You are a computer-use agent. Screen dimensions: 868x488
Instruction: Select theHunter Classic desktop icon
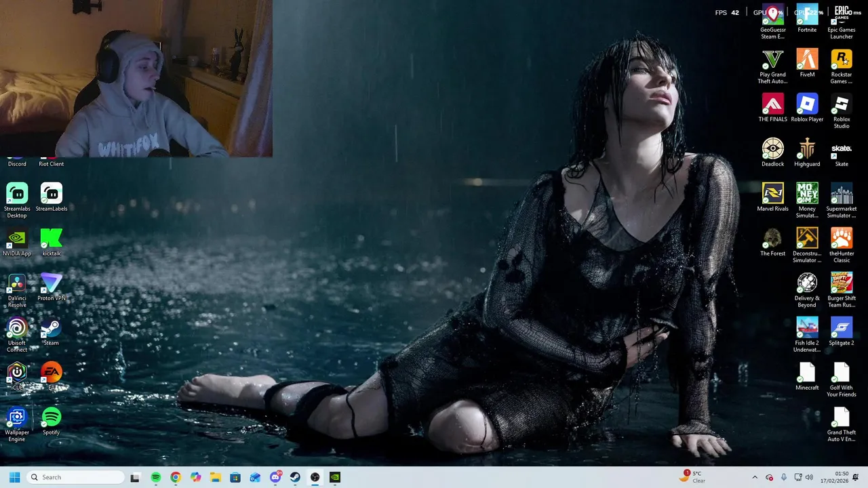[x=842, y=245]
